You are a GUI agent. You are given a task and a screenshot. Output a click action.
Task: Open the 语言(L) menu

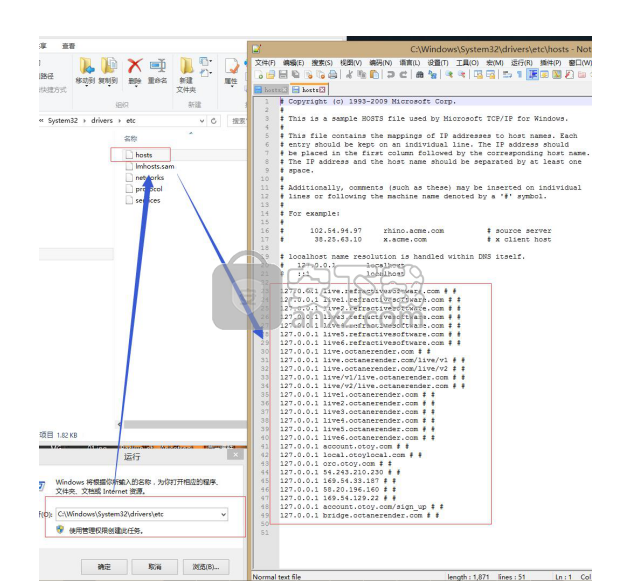point(409,62)
